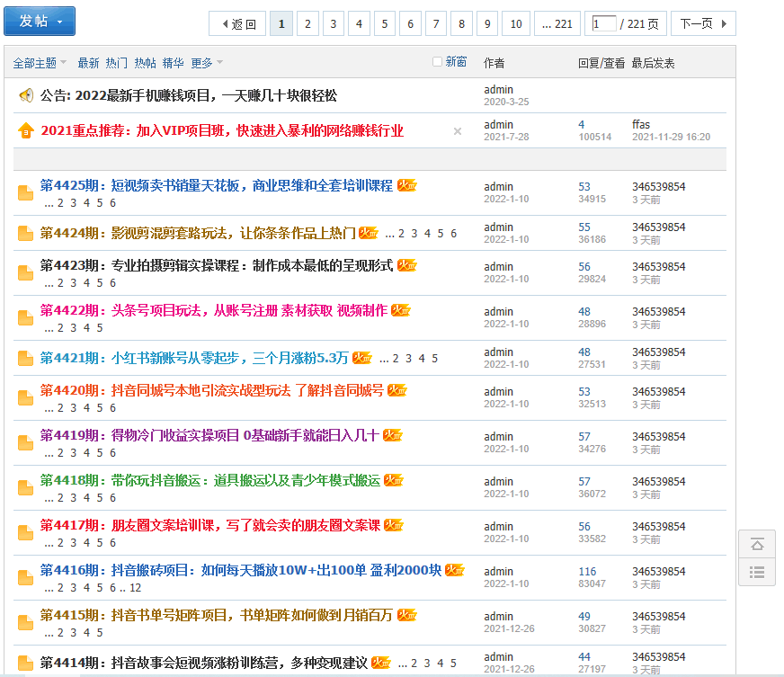
Task: Open thread 第4423期 专业拍摄剪辑实操课程
Action: pos(217,265)
